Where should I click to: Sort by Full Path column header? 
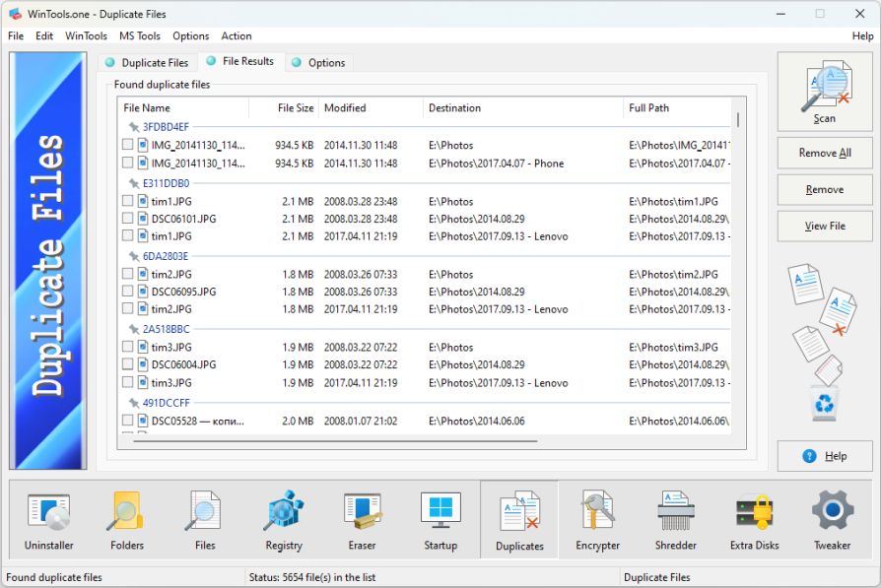[x=677, y=107]
